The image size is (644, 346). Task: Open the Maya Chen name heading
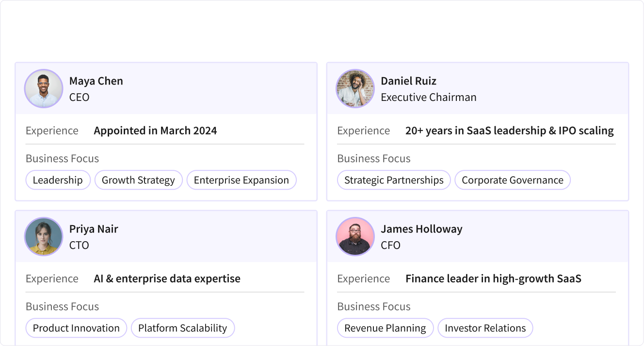tap(96, 81)
